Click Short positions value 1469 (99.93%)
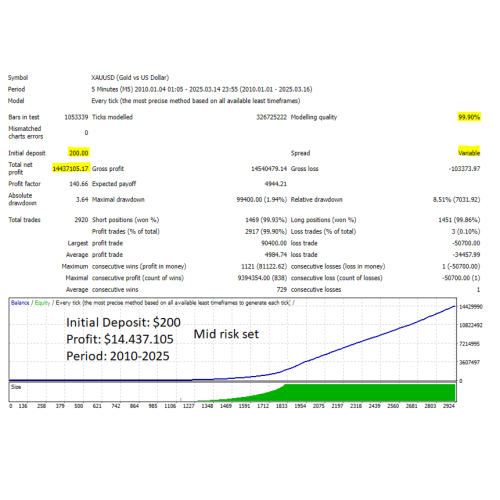The width and height of the screenshot is (500, 500). point(266,220)
